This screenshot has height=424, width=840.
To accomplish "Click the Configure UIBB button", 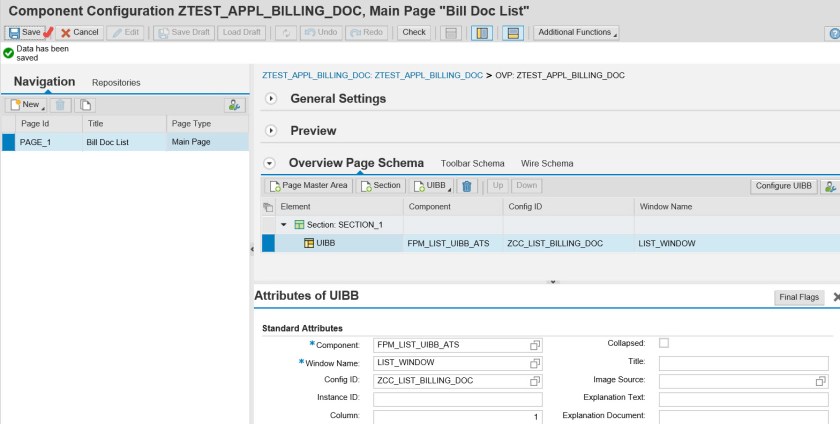I will [782, 186].
